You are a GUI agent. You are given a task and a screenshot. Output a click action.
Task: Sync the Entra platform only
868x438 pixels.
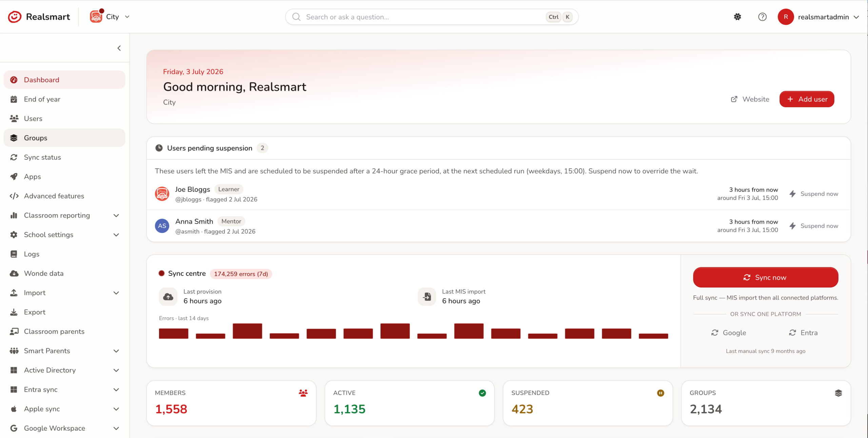(x=803, y=332)
